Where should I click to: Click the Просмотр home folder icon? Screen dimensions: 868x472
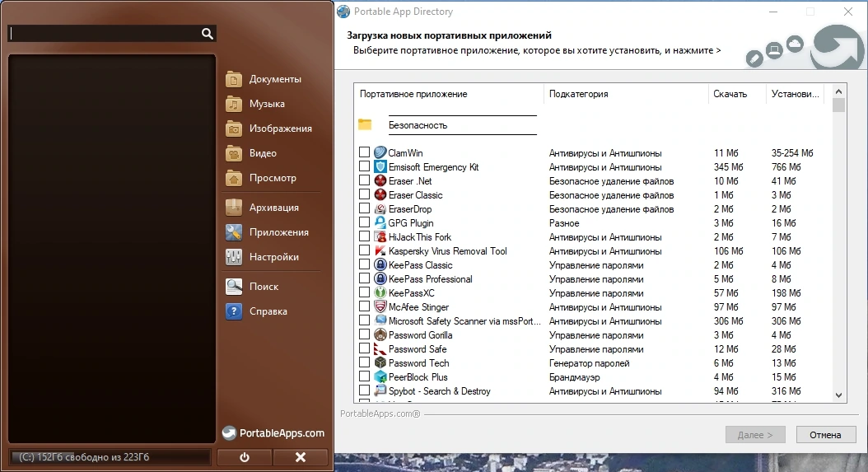[x=234, y=179]
